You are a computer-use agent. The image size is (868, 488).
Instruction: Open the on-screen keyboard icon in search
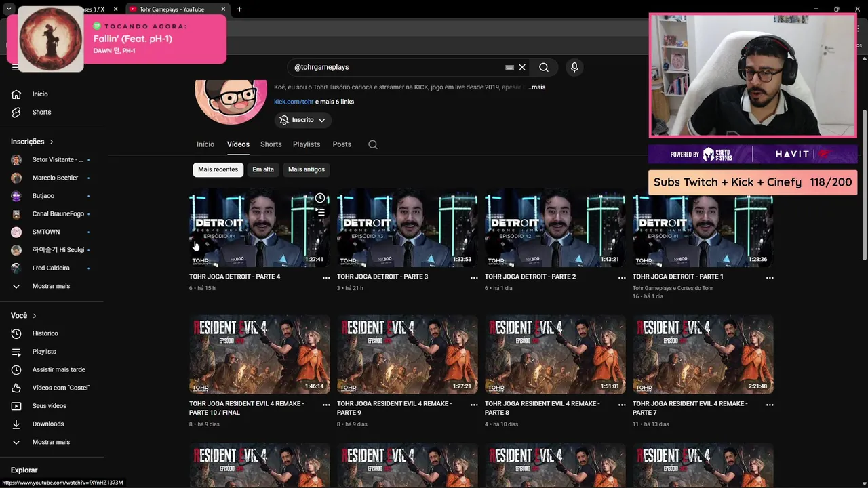click(510, 67)
